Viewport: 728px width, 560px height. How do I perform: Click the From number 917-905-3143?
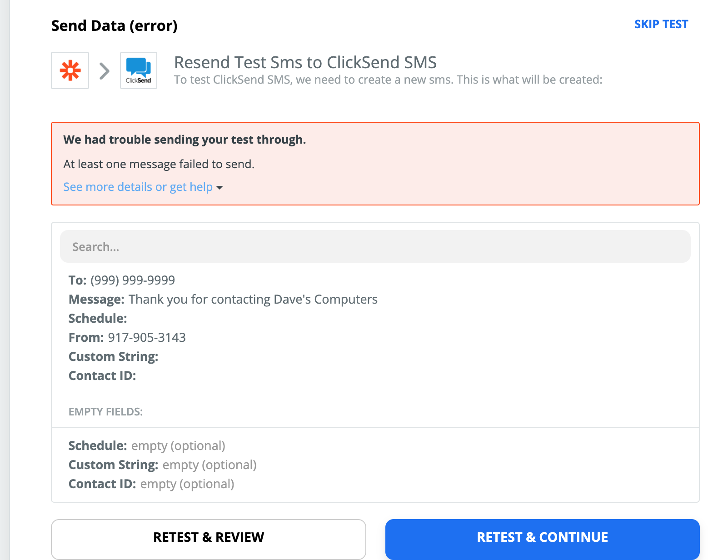[x=147, y=337]
